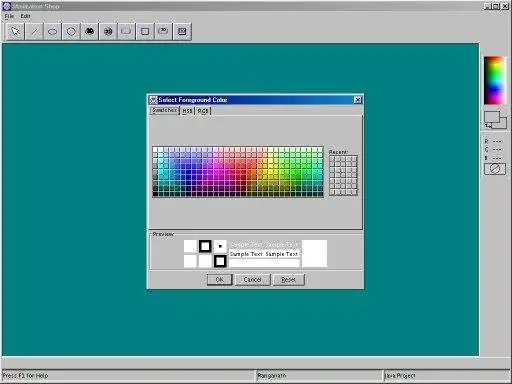This screenshot has height=384, width=512.
Task: Select the outlined ellipse tool
Action: (52, 32)
